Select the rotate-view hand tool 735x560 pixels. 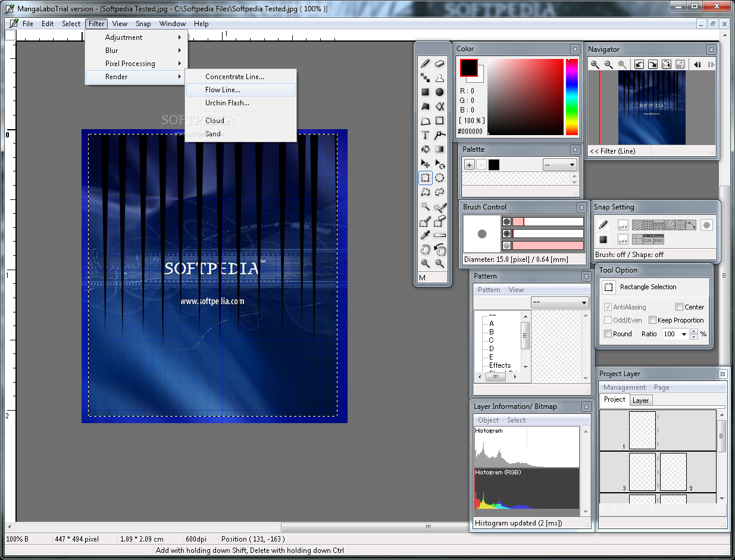point(439,249)
